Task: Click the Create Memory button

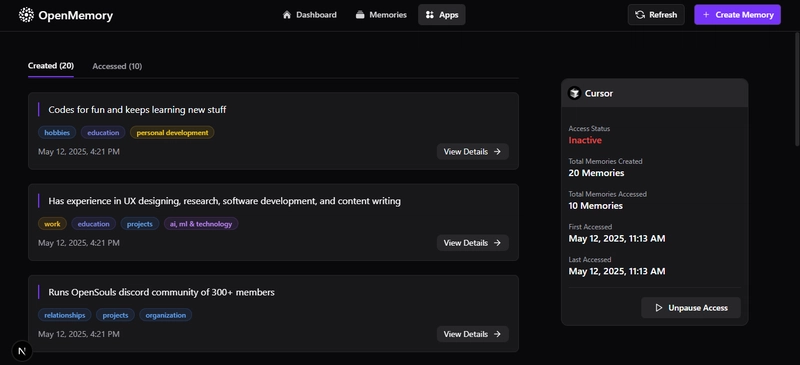Action: pyautogui.click(x=737, y=15)
